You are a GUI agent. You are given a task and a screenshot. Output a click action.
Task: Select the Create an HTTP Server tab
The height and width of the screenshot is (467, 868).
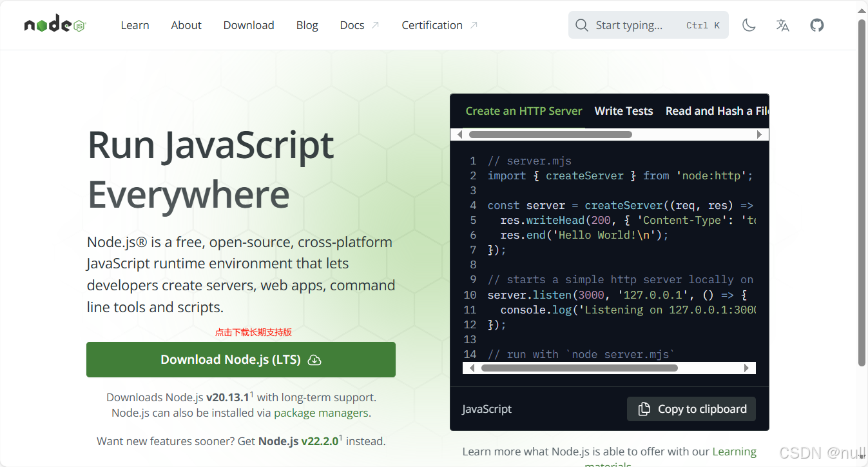tap(524, 111)
